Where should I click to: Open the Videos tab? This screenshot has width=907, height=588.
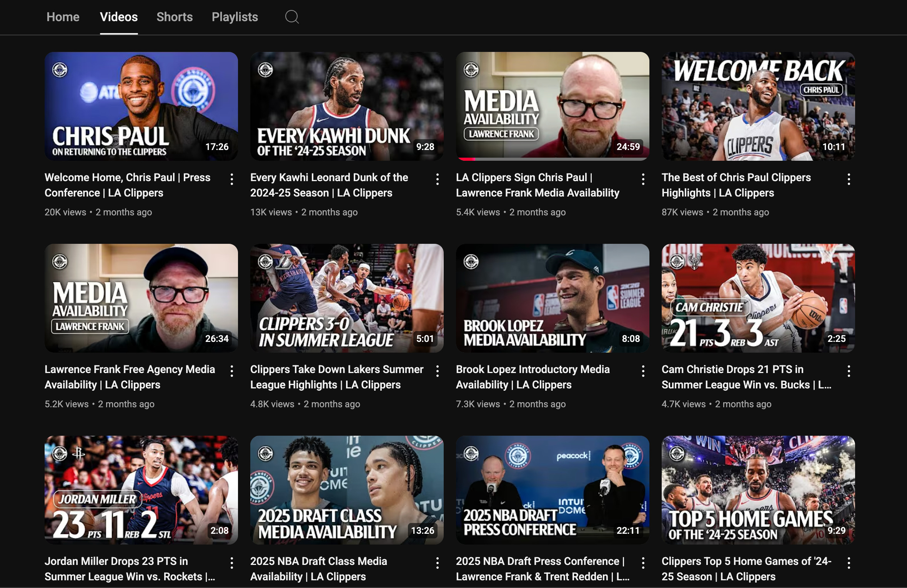(x=119, y=17)
